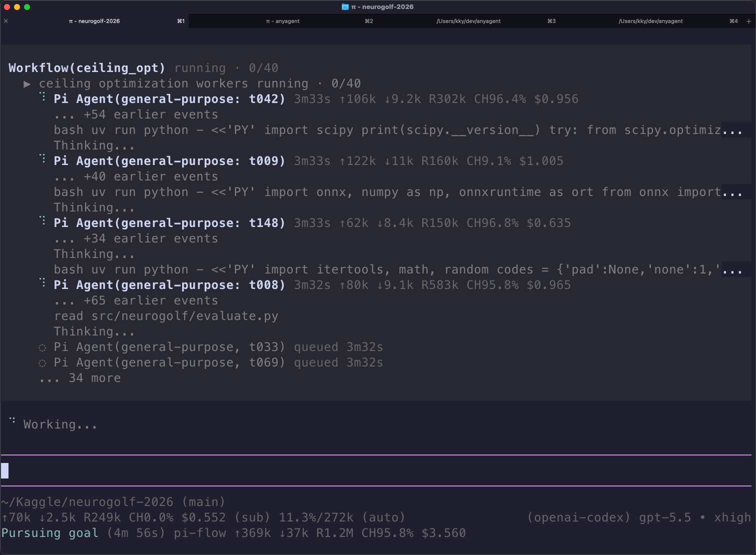Click the spinner next to Working...
756x555 pixels.
(x=12, y=421)
